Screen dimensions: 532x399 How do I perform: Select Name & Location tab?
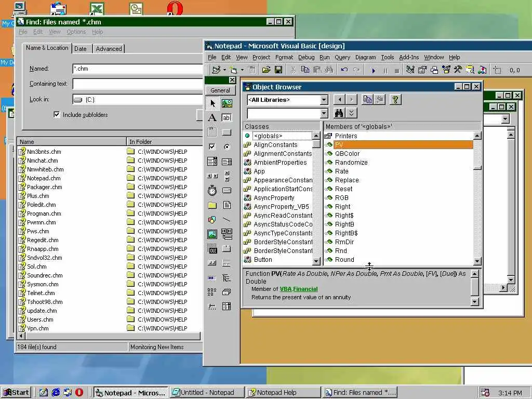click(x=47, y=48)
